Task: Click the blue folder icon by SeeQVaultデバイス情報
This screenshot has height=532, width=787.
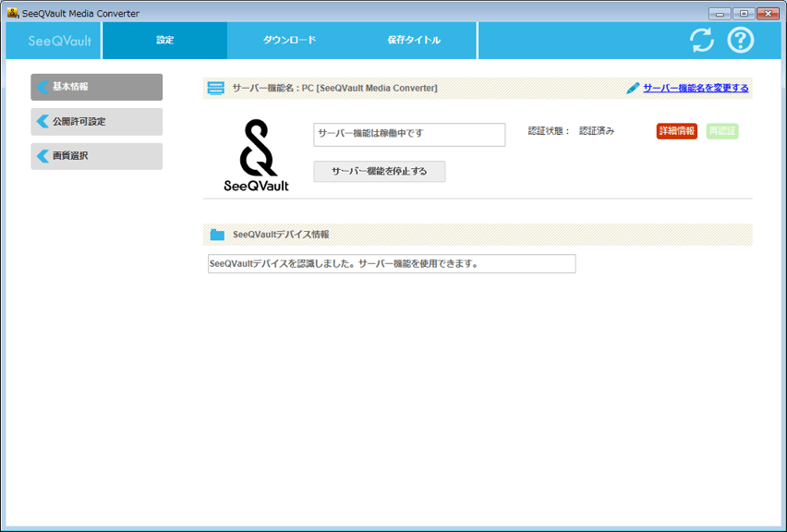Action: tap(217, 235)
